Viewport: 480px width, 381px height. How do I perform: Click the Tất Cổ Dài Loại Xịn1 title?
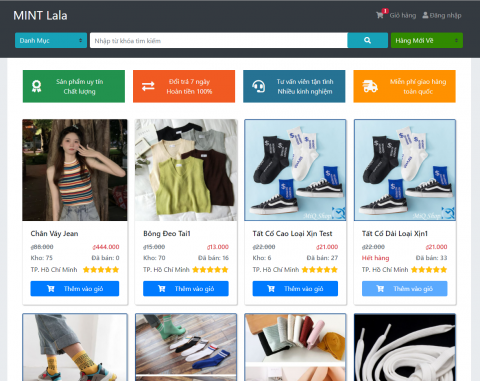tap(395, 233)
